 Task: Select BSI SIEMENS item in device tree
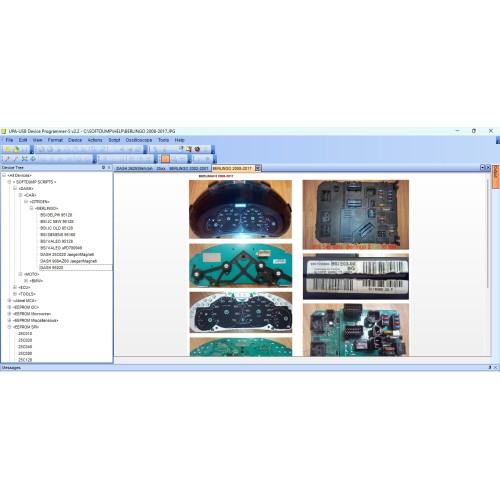(x=57, y=235)
